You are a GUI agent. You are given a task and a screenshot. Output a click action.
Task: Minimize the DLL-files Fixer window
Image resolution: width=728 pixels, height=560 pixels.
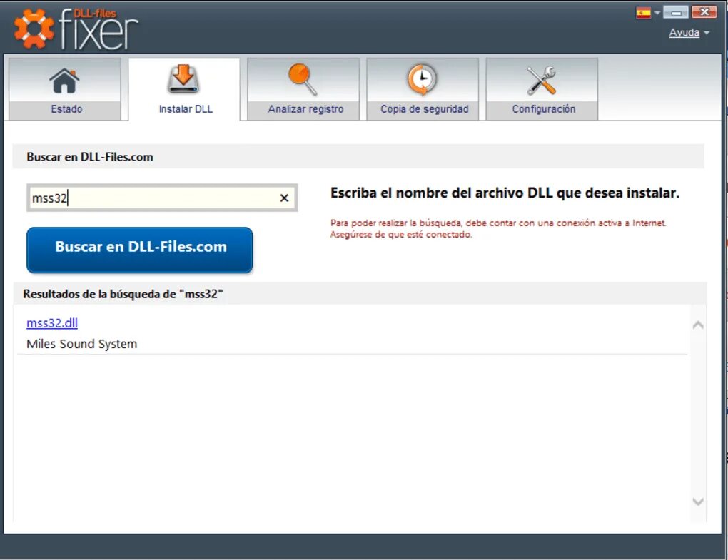pos(676,13)
